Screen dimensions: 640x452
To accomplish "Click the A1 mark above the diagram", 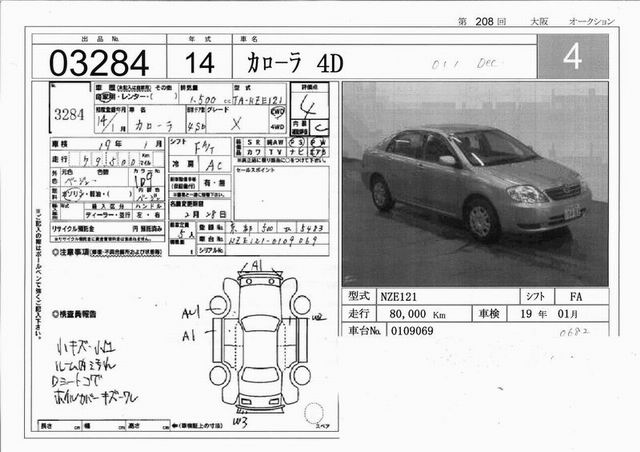I will pos(256,265).
